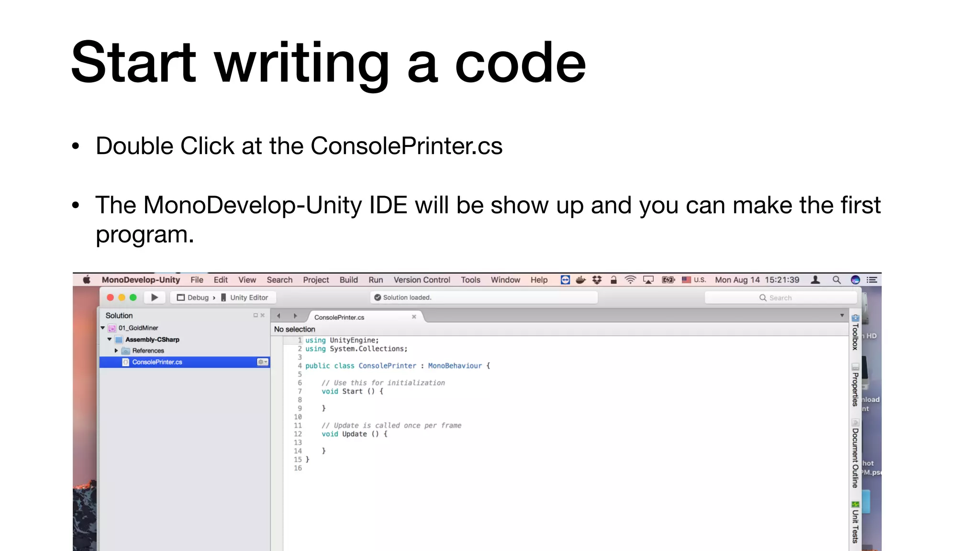Open the Window menu

[x=505, y=280]
